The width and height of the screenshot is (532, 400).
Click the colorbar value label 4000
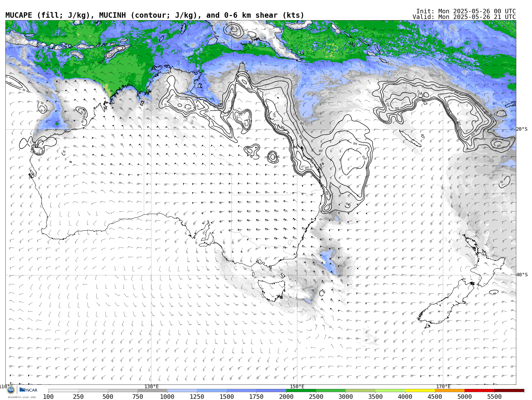(x=405, y=397)
